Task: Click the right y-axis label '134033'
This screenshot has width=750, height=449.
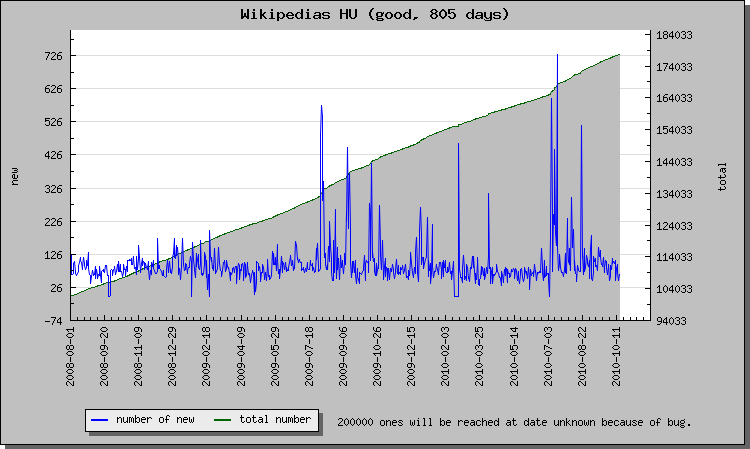Action: coord(674,195)
